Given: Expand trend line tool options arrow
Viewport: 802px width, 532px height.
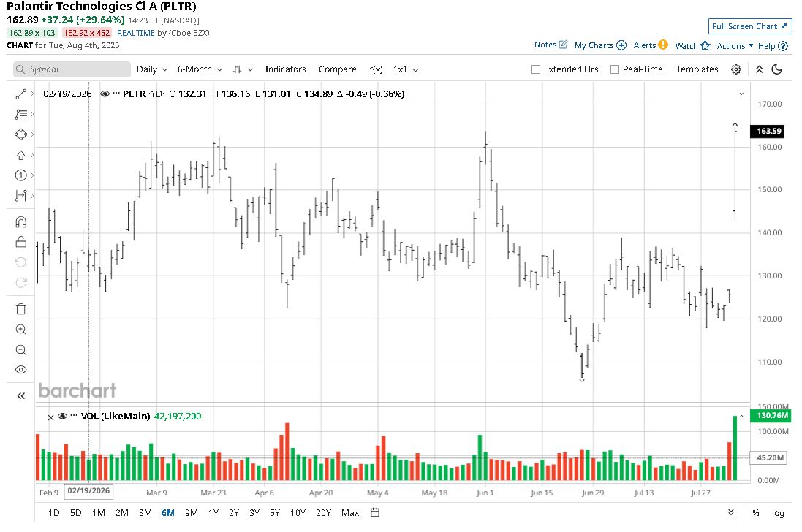Looking at the screenshot, I should click(x=32, y=94).
